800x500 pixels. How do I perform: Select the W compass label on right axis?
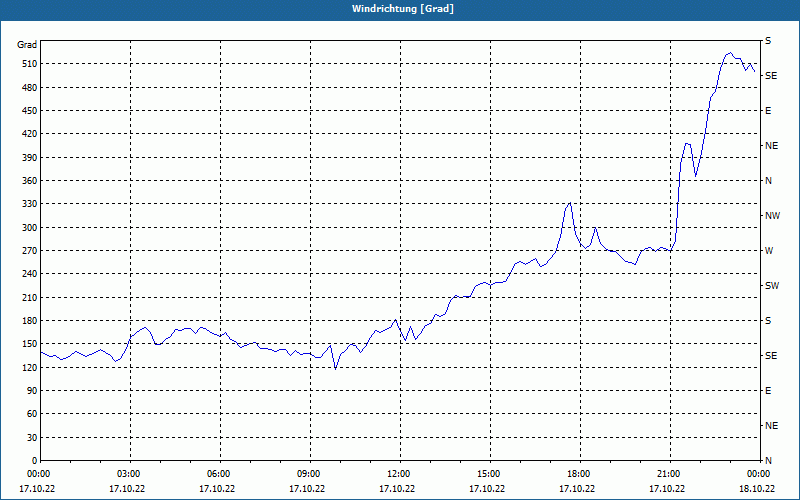pos(769,251)
